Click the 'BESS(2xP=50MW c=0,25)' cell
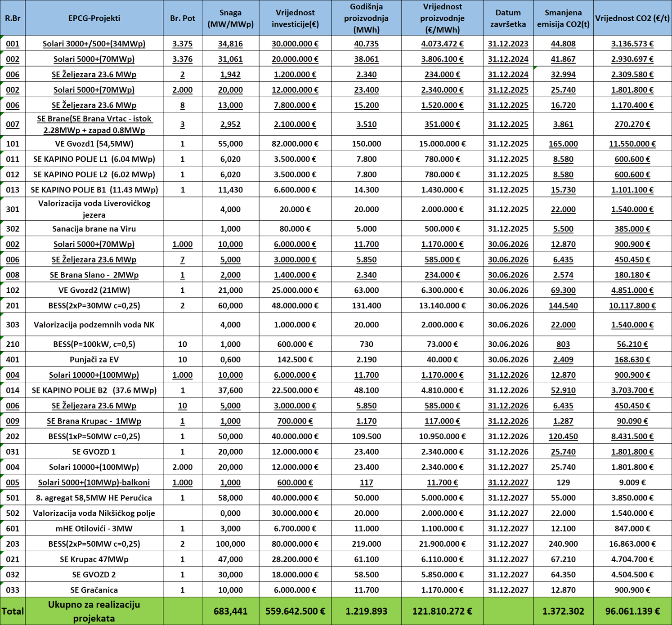 pyautogui.click(x=94, y=544)
